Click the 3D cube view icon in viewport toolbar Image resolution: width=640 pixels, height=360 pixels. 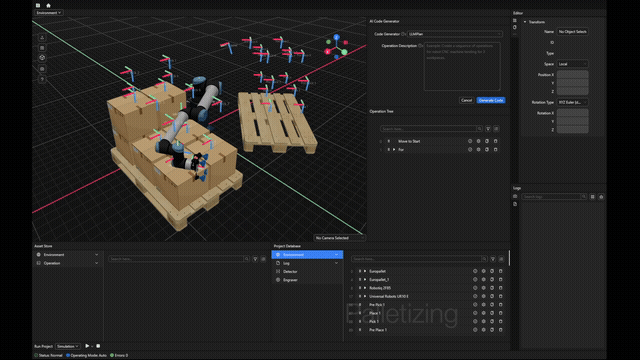42,58
